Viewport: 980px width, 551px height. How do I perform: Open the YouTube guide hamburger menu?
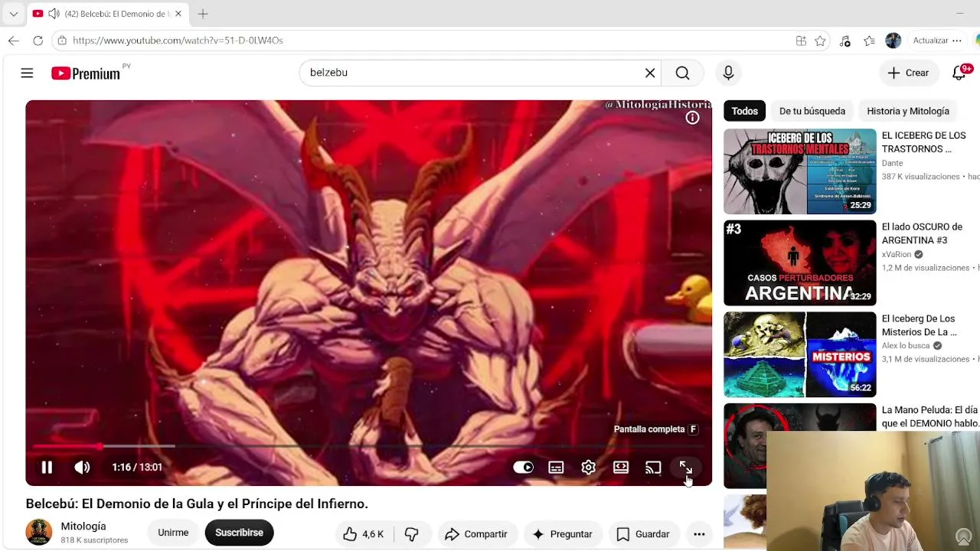point(27,73)
